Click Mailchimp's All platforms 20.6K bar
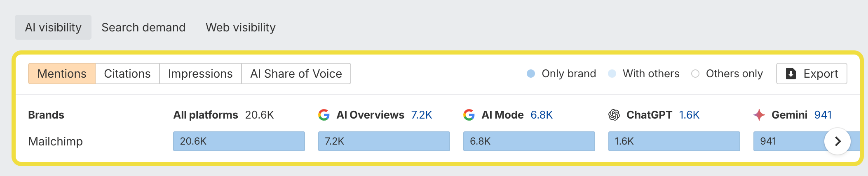Viewport: 868px width, 176px height. pyautogui.click(x=239, y=141)
